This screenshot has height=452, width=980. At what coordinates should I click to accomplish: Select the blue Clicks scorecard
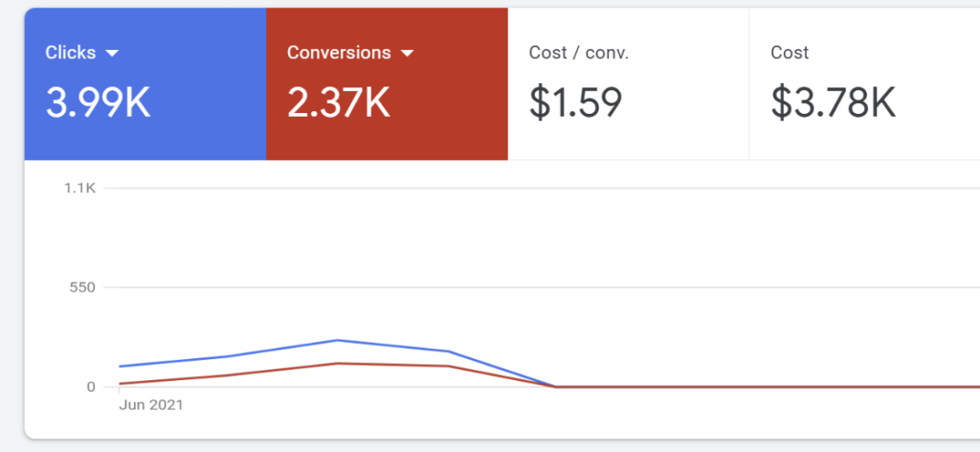145,83
